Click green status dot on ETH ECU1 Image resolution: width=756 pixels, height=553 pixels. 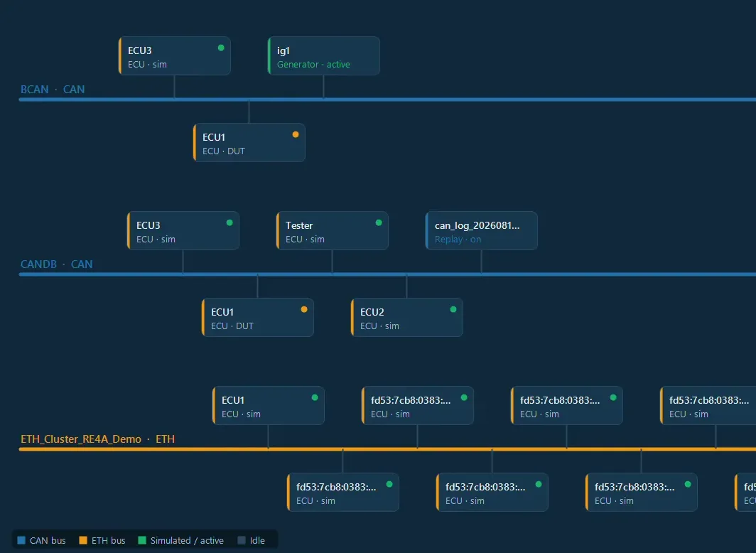(315, 398)
